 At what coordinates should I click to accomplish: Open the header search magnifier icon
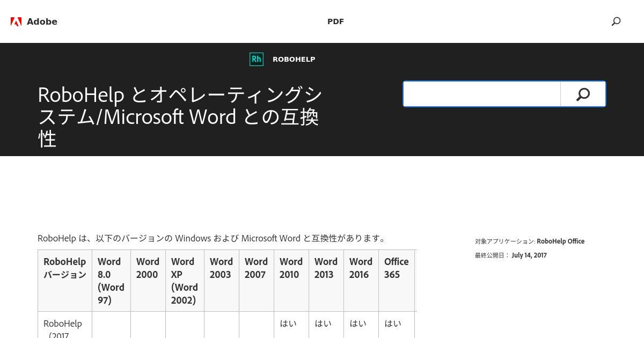click(616, 21)
